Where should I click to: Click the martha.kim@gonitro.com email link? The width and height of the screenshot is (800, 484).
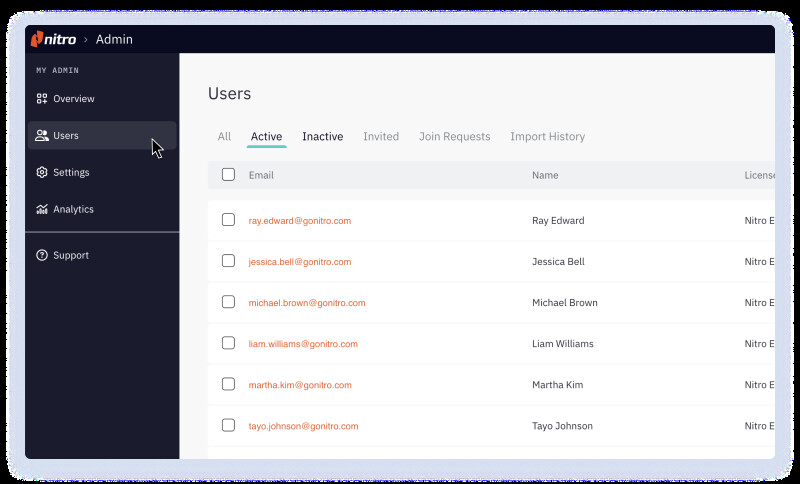298,385
